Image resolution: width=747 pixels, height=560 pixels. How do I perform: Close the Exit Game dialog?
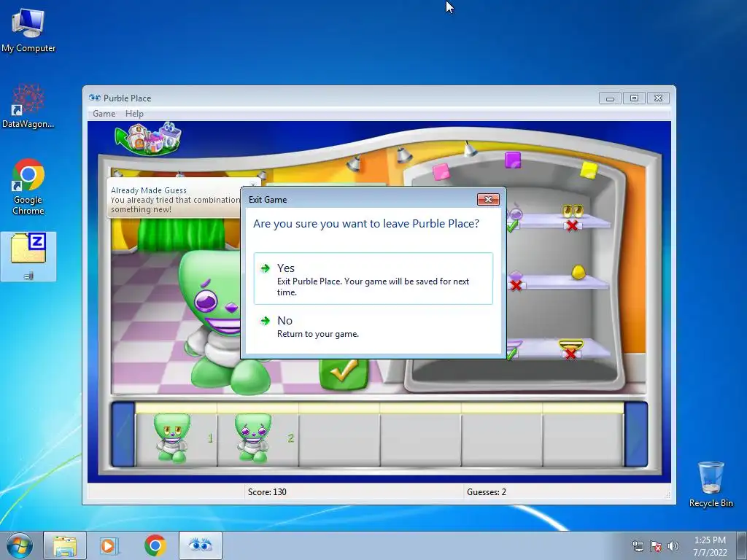pos(488,200)
